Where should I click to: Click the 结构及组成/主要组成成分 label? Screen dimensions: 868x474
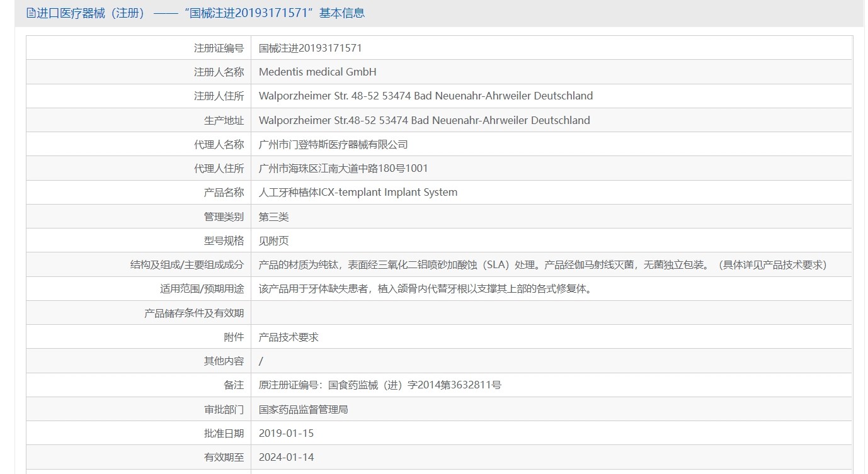(x=186, y=264)
